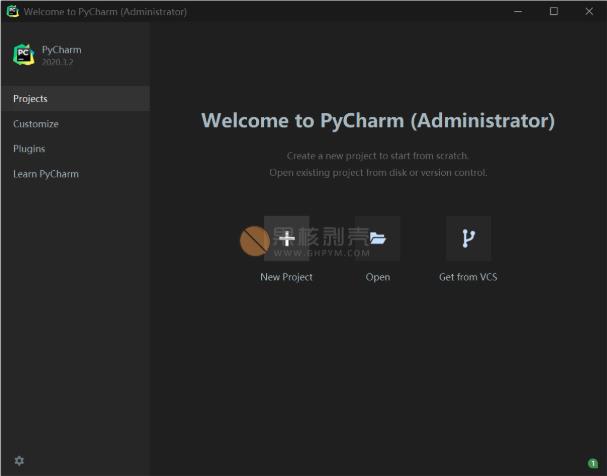This screenshot has height=476, width=607.
Task: Click the Welcome to PyCharm (Administrator) heading
Action: [378, 120]
